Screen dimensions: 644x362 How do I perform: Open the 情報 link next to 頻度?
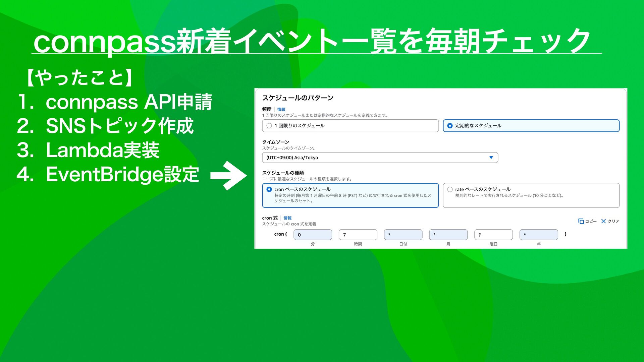click(x=281, y=109)
